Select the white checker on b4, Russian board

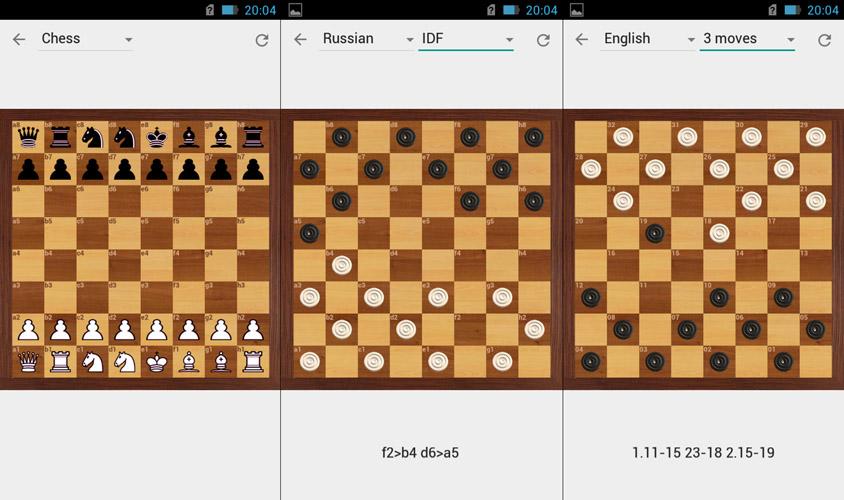coord(342,265)
